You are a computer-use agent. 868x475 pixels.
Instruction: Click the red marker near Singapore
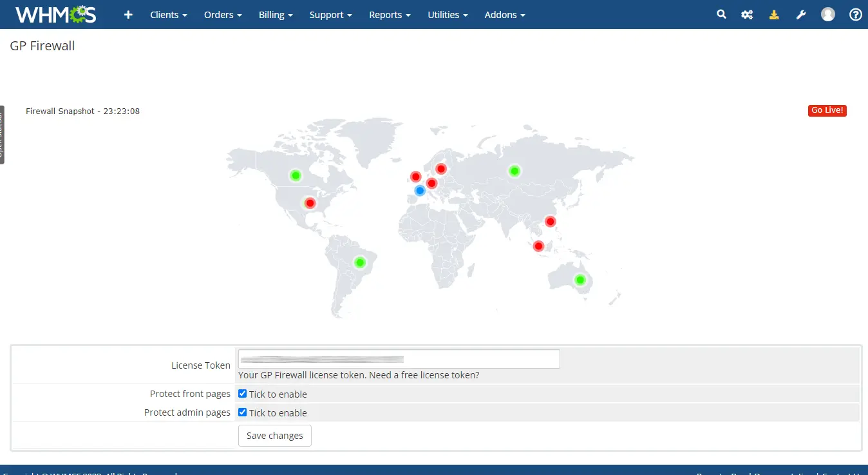538,246
